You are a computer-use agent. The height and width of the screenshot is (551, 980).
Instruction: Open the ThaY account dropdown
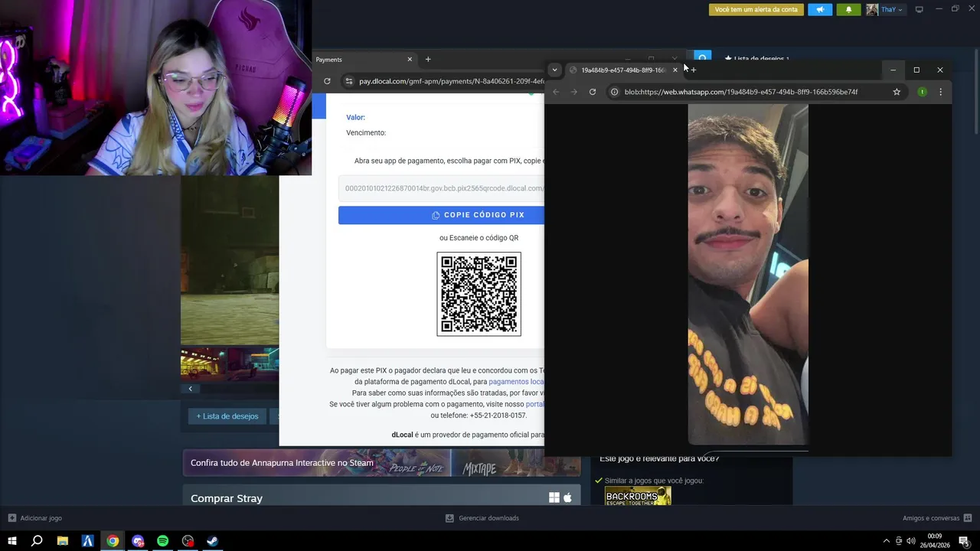click(x=892, y=9)
